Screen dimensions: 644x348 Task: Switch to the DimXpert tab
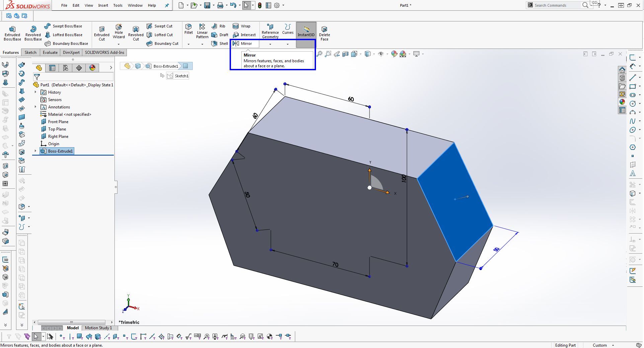click(71, 53)
